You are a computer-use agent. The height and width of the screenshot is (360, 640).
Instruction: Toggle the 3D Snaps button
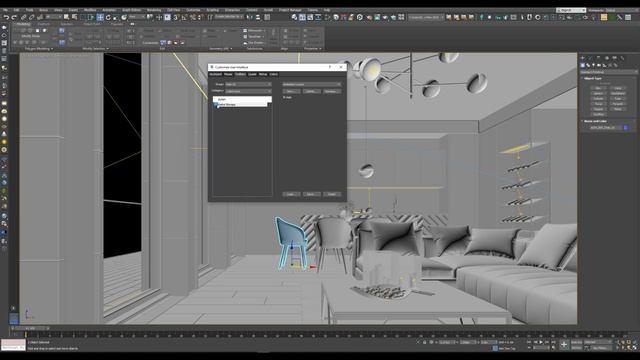[176, 18]
